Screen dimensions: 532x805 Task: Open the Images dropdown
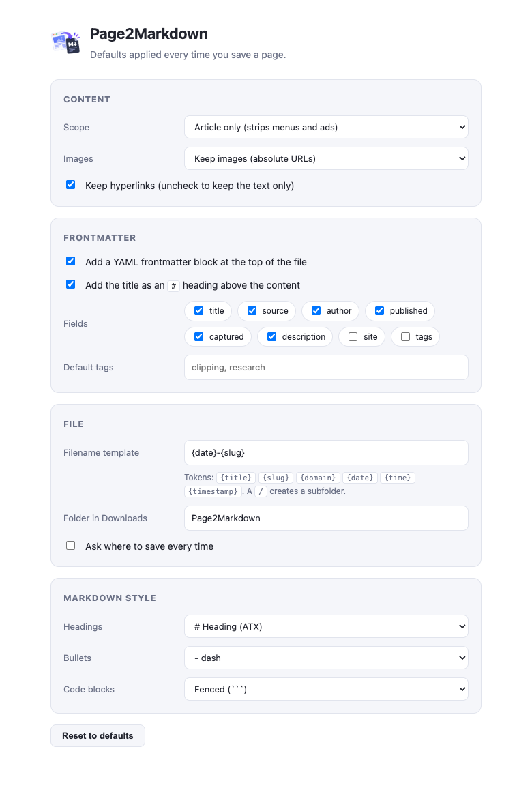[326, 159]
